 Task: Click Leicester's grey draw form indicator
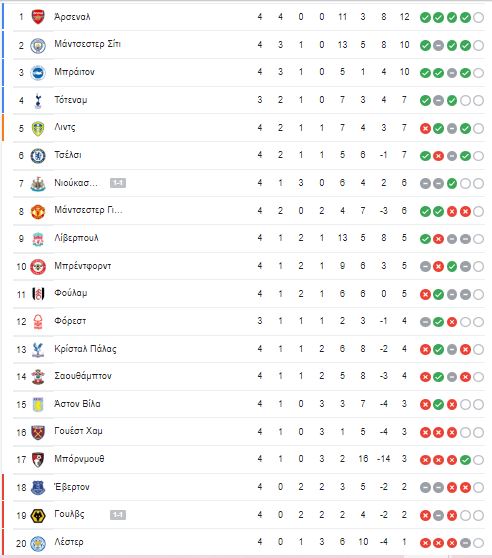click(x=465, y=543)
